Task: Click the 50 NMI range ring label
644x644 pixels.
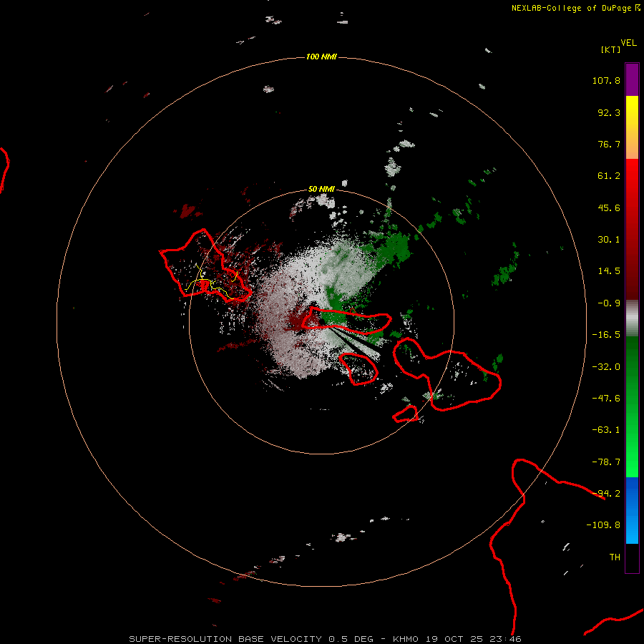Action: click(321, 189)
